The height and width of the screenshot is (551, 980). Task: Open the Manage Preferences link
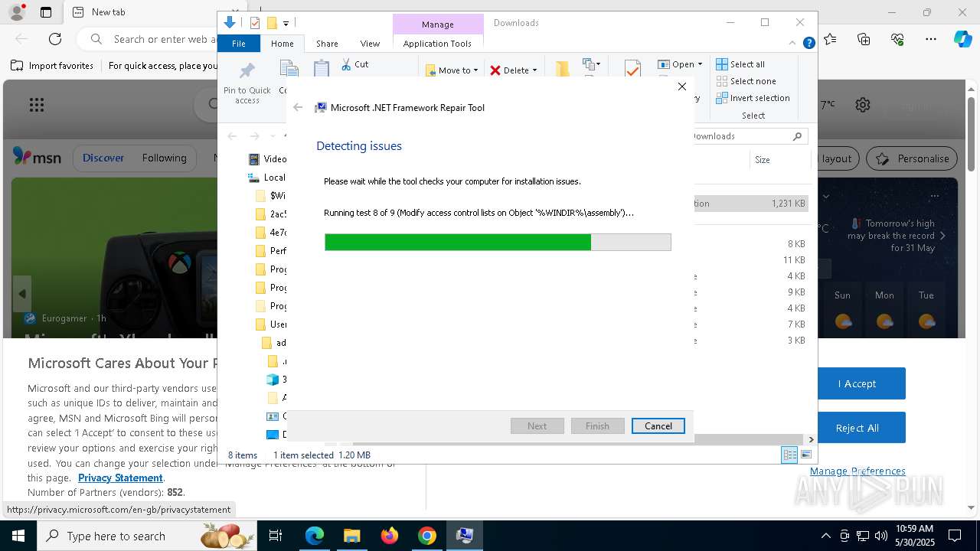(857, 471)
